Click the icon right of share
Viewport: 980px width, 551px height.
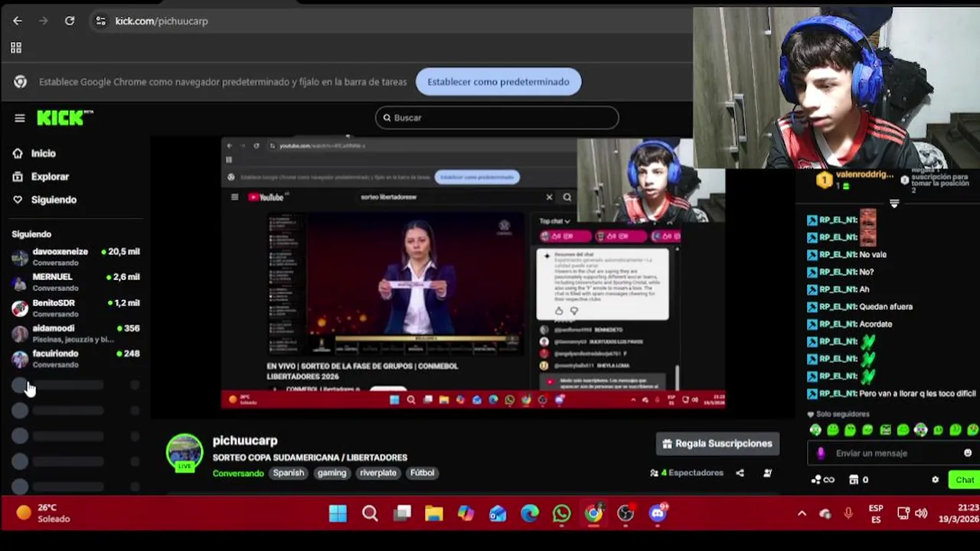pos(767,473)
